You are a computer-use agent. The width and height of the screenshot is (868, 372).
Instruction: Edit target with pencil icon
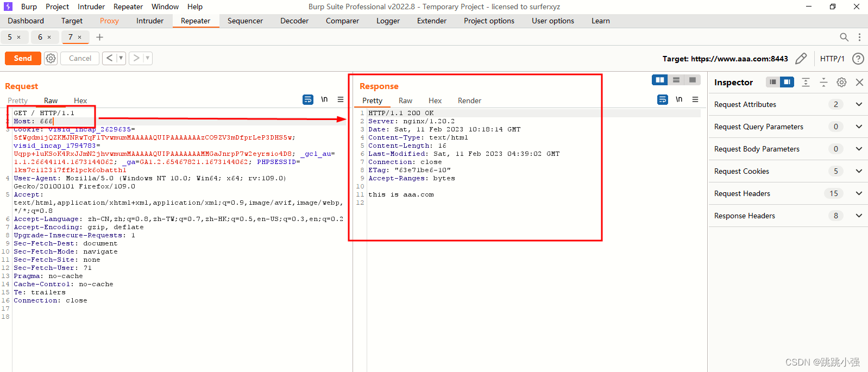(801, 59)
